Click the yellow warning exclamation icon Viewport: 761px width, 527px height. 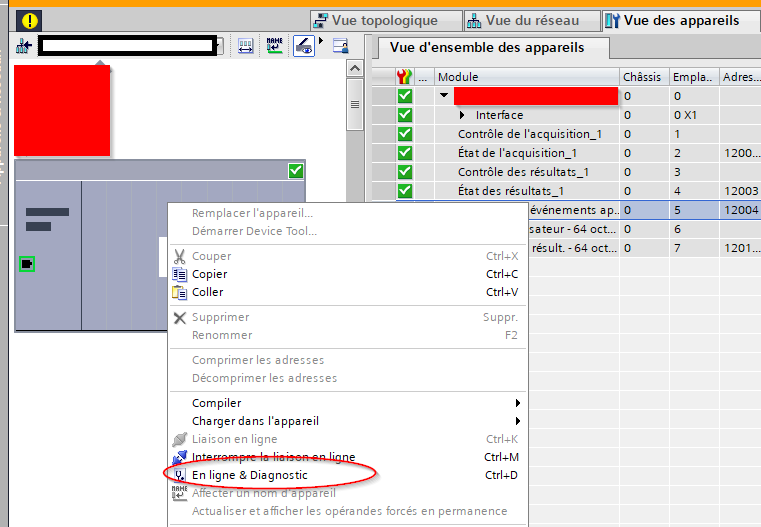point(29,21)
